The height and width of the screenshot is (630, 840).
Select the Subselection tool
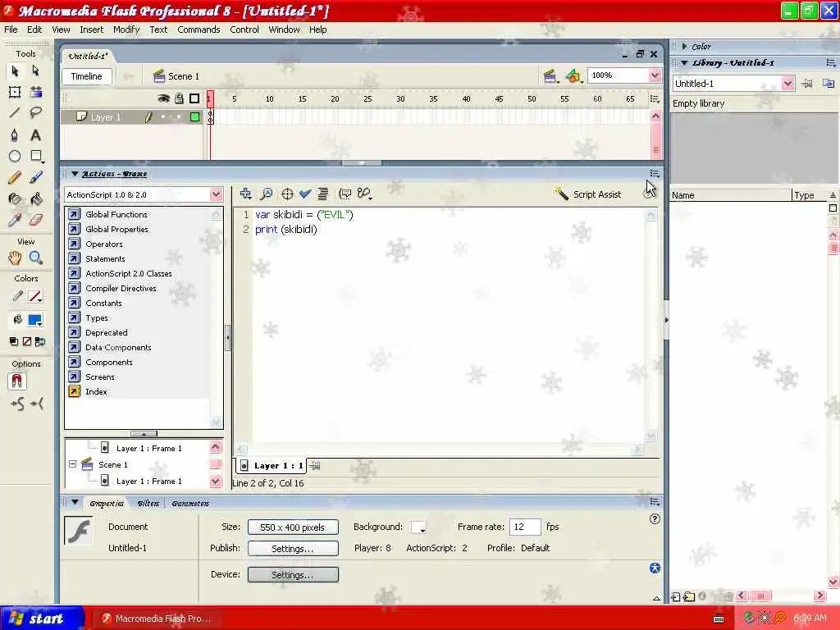point(35,71)
